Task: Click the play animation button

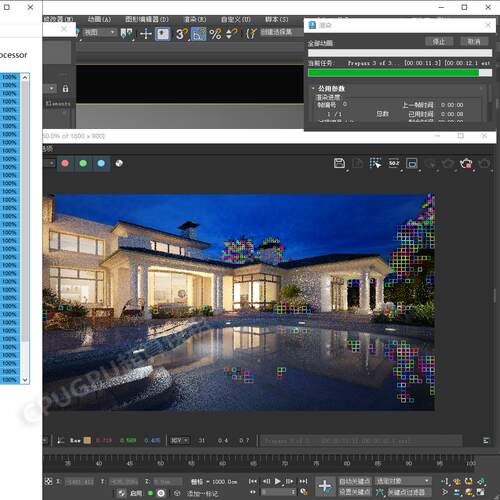Action: coord(277,481)
